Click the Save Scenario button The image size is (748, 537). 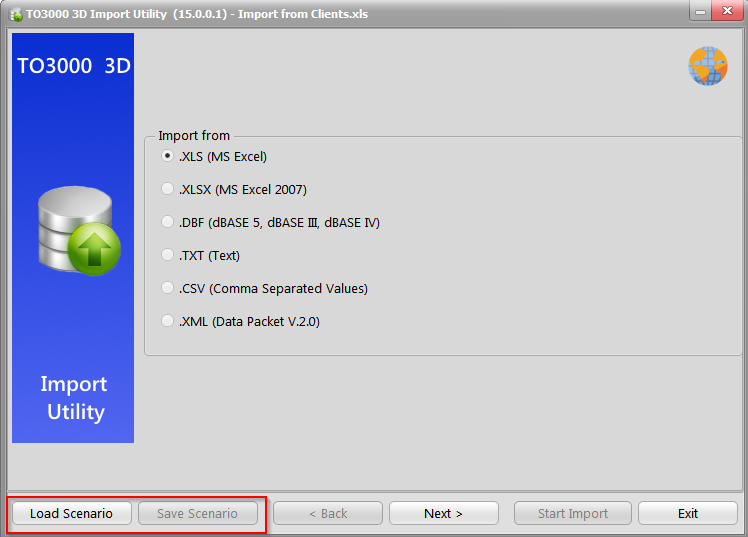197,513
